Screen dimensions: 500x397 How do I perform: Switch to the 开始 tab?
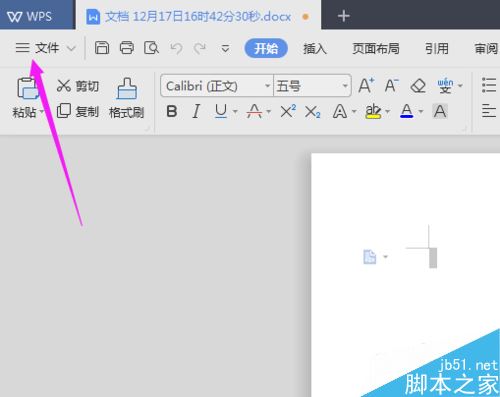tap(266, 49)
